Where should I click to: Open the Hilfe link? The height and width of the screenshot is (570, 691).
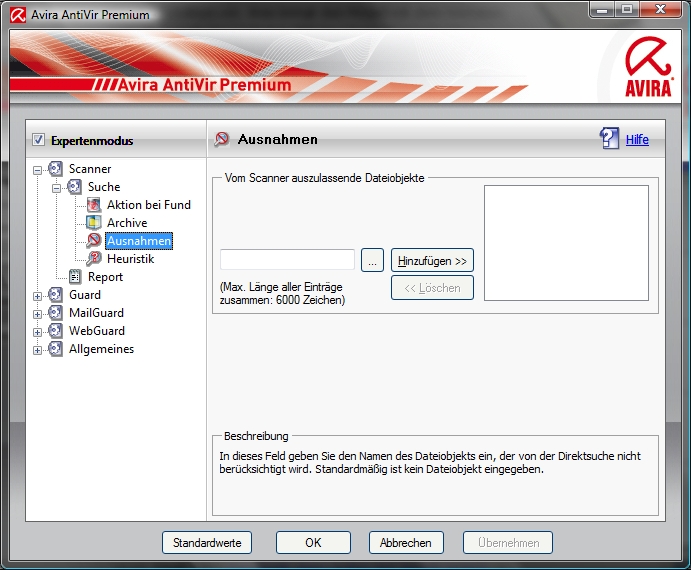(x=637, y=140)
